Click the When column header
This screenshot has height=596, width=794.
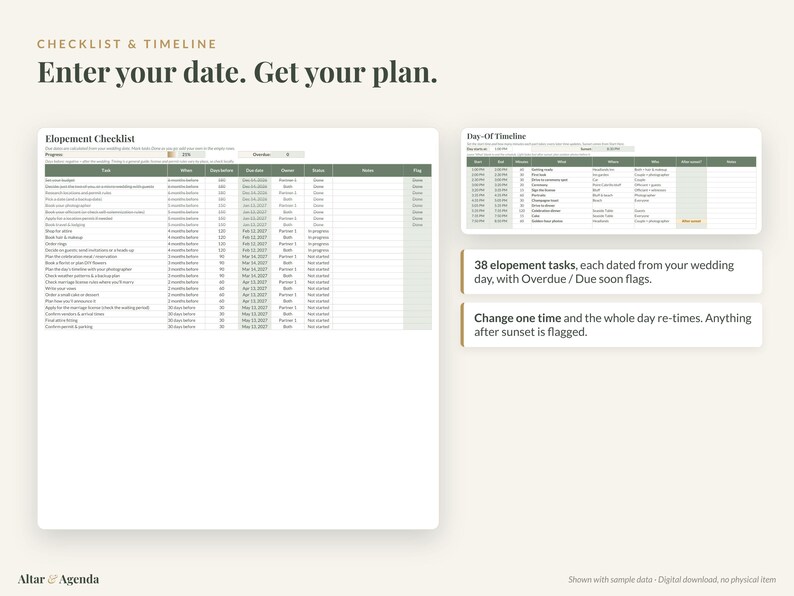point(186,170)
